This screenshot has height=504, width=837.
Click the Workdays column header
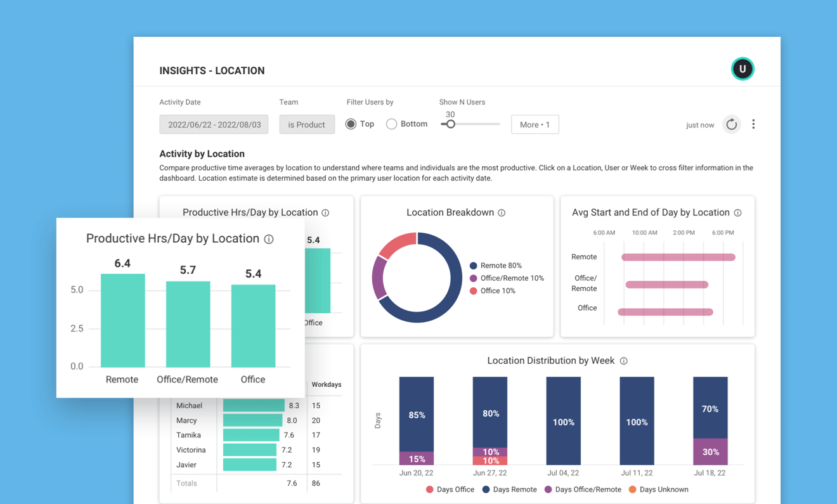(x=327, y=385)
